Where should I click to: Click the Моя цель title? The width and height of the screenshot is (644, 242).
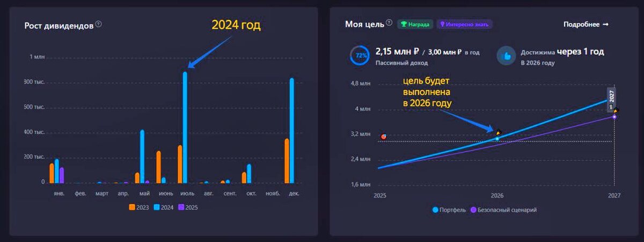click(x=364, y=24)
